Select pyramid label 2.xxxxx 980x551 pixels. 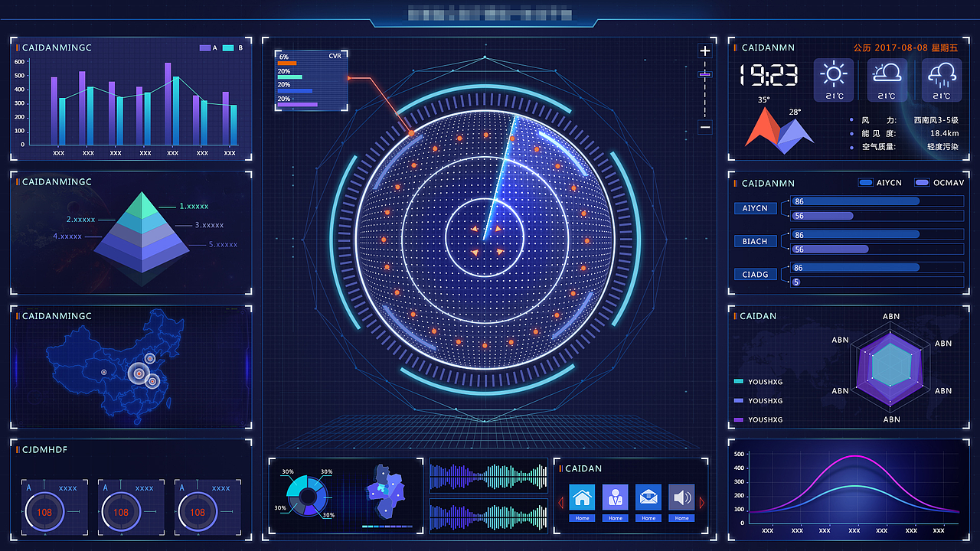point(81,220)
